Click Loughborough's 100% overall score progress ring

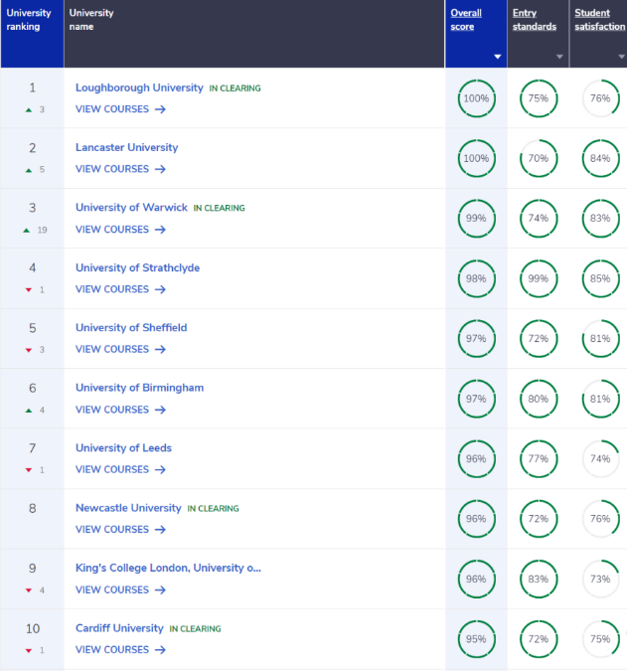pyautogui.click(x=476, y=98)
